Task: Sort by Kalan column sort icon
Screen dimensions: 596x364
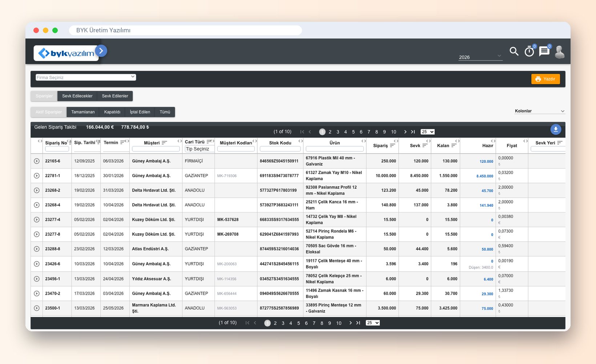Action: [x=454, y=145]
